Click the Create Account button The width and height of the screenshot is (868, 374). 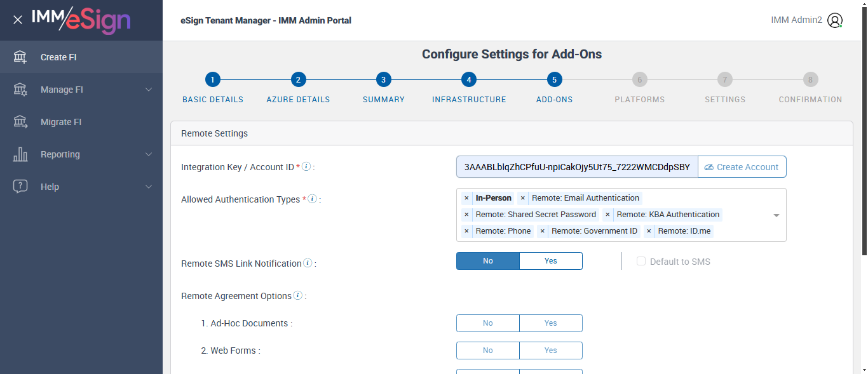click(742, 167)
